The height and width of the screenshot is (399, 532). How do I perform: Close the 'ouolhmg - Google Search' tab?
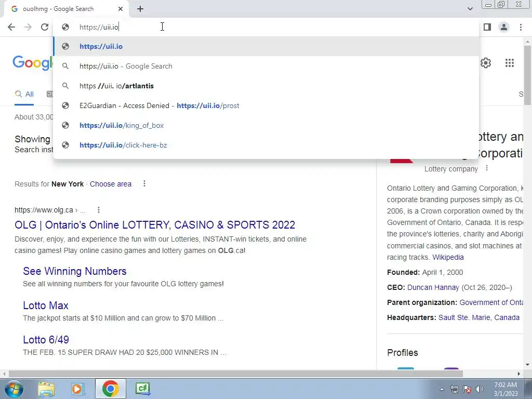pyautogui.click(x=121, y=9)
